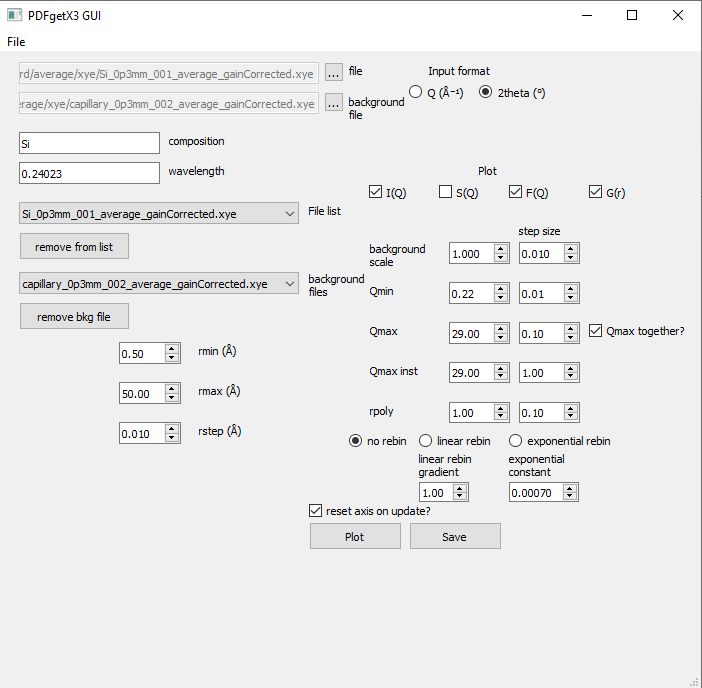
Task: Open the File menu
Action: 16,42
